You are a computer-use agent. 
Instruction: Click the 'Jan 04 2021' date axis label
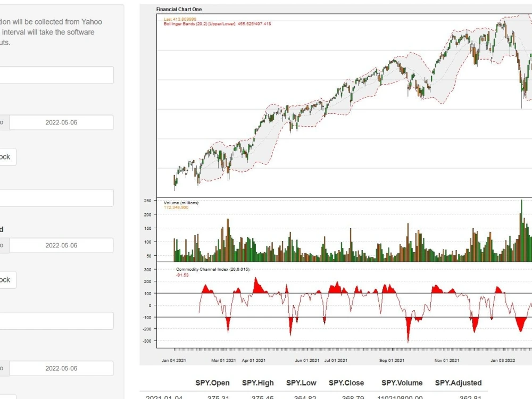tap(174, 360)
